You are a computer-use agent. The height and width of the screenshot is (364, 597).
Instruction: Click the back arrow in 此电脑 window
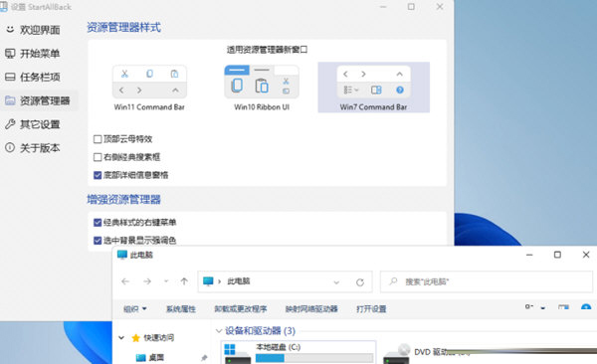click(x=125, y=281)
